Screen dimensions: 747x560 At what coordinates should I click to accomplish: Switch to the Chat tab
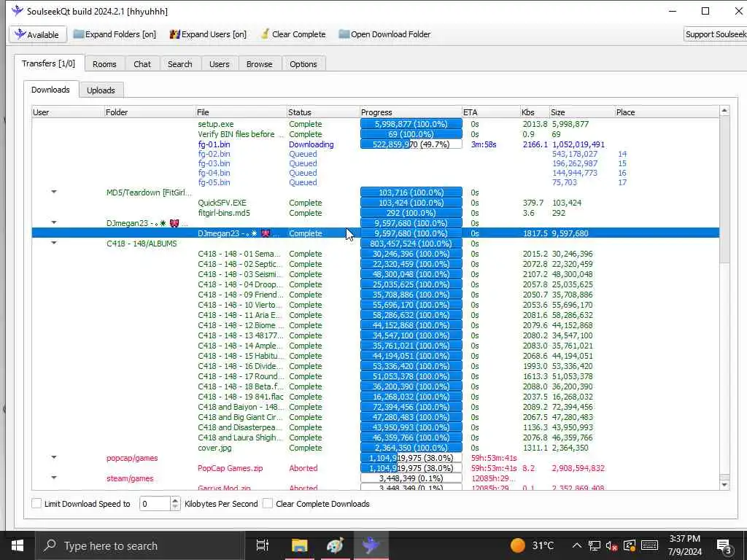click(x=142, y=64)
